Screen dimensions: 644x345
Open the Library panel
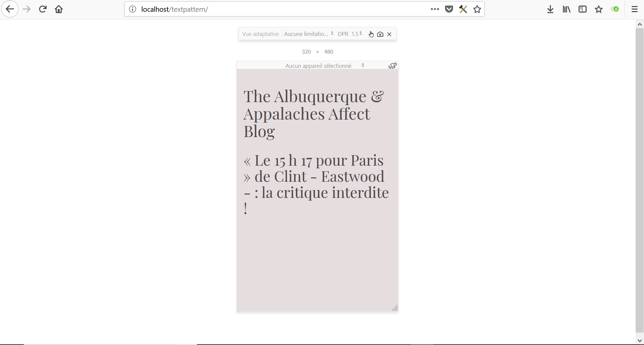[x=566, y=9]
